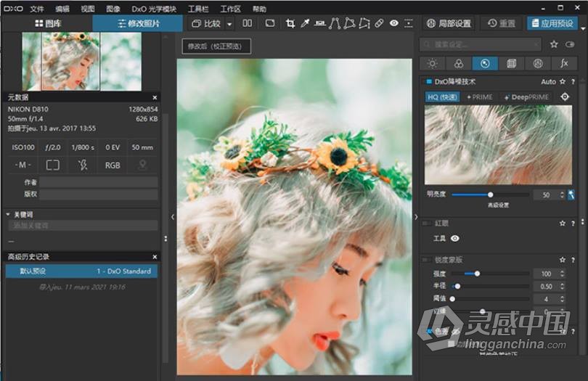
Task: Open the compare dropdown arrow
Action: click(229, 25)
